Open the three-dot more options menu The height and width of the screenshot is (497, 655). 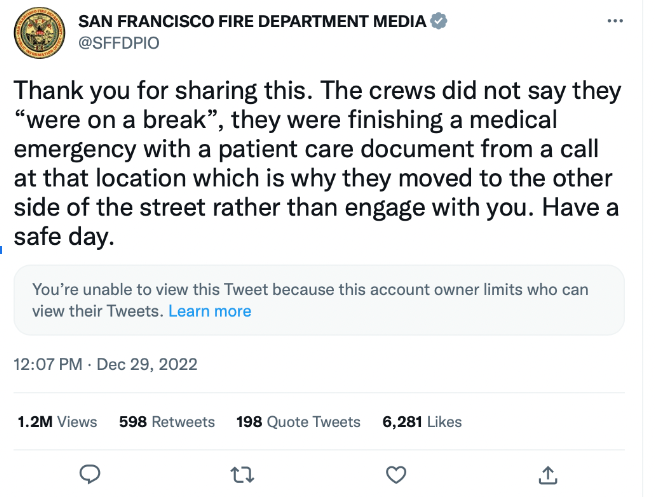pos(618,20)
